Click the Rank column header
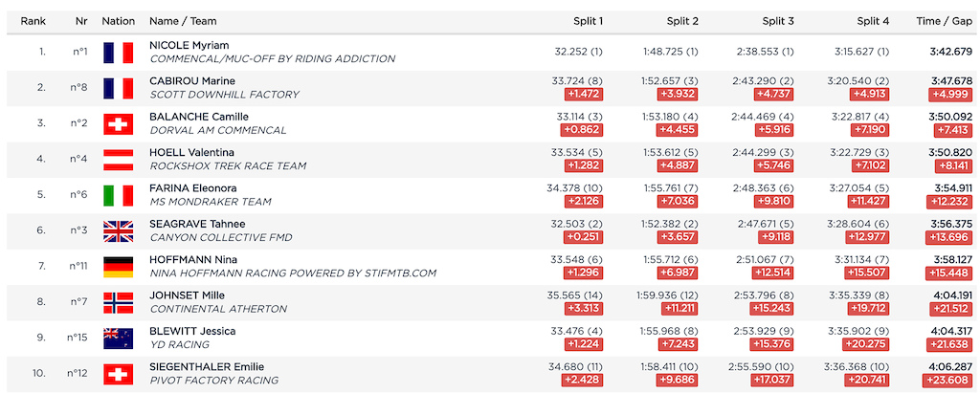980x393 pixels. click(33, 21)
